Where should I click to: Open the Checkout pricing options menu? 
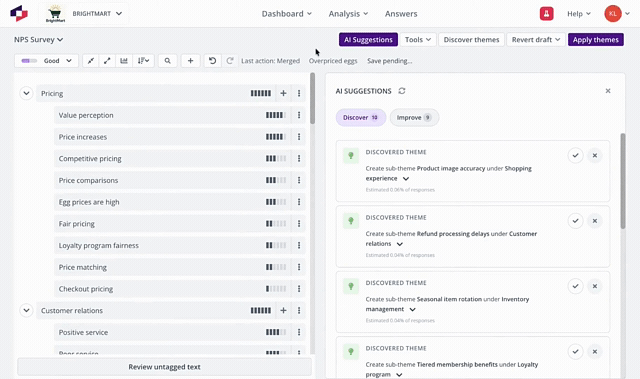[x=299, y=288]
